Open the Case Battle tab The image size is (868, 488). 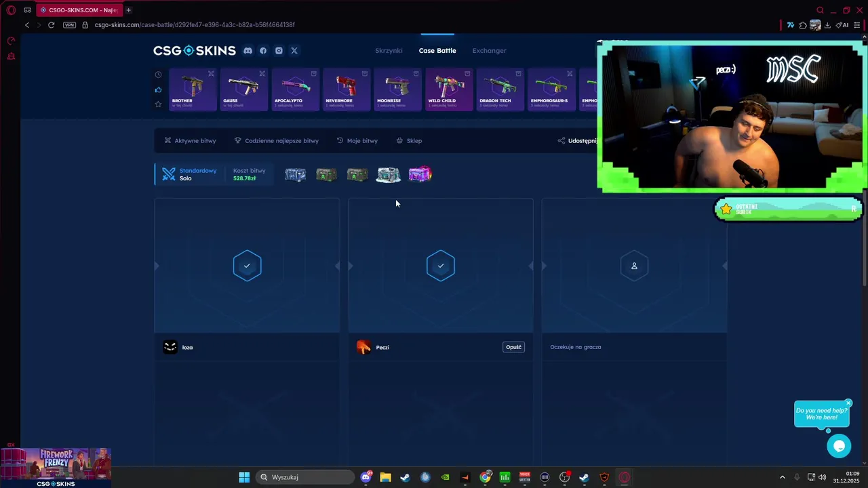coord(437,51)
